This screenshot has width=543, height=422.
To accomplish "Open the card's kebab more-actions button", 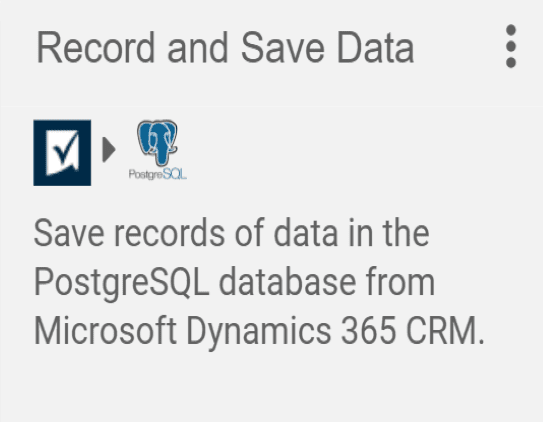I will tap(511, 46).
